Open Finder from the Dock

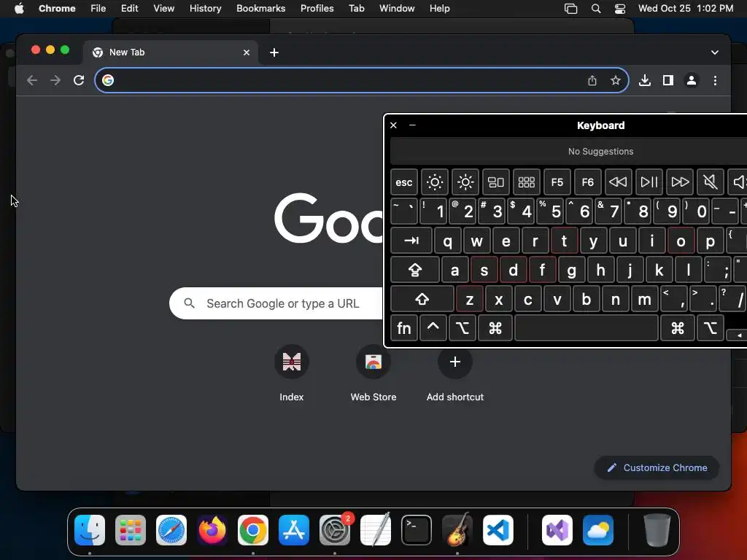coord(90,530)
